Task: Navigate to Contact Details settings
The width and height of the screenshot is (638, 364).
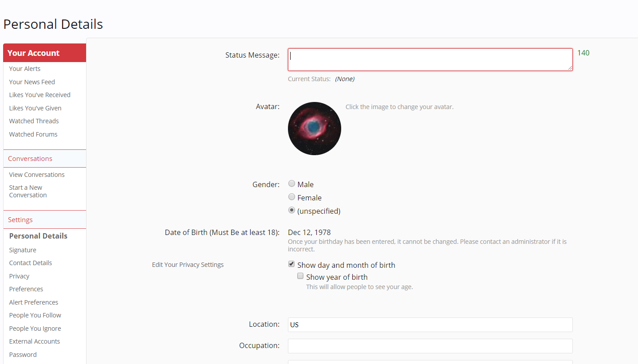Action: tap(31, 263)
